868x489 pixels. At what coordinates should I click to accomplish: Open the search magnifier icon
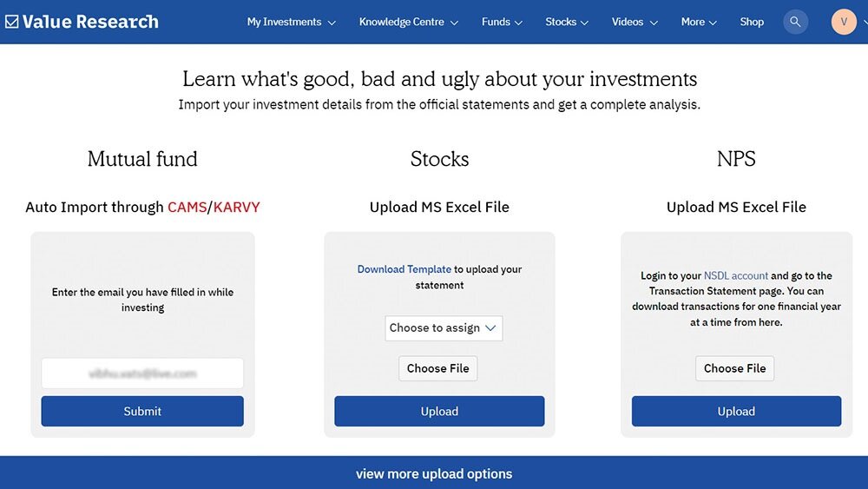795,22
